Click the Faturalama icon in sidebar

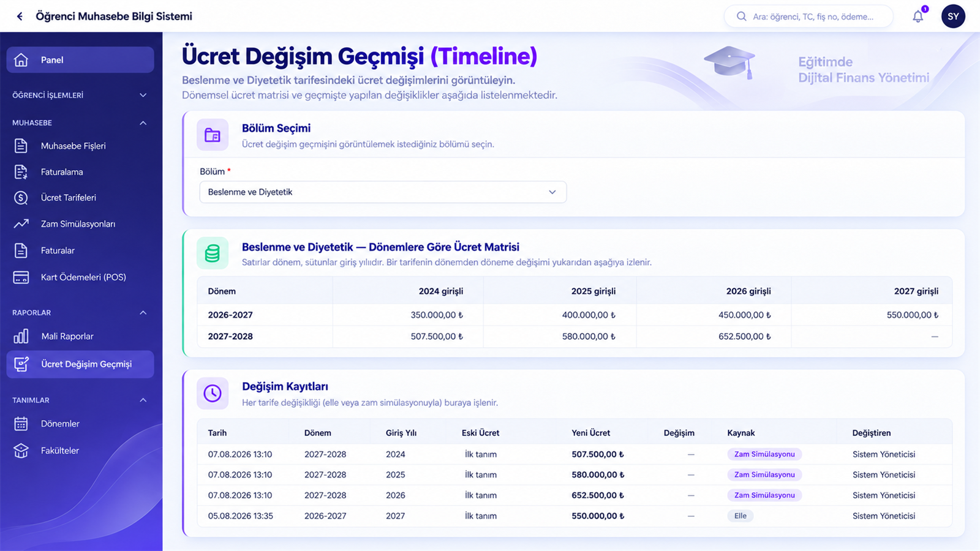pos(21,172)
